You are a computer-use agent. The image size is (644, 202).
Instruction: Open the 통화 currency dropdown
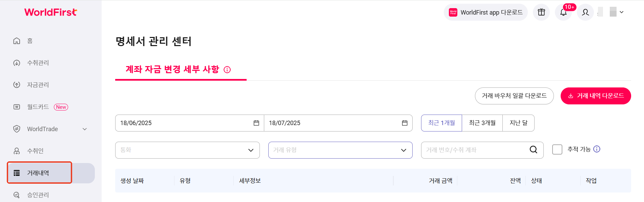[187, 150]
